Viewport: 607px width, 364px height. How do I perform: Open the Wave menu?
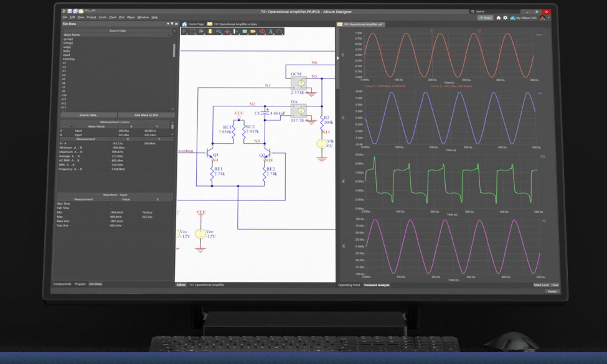(x=131, y=17)
